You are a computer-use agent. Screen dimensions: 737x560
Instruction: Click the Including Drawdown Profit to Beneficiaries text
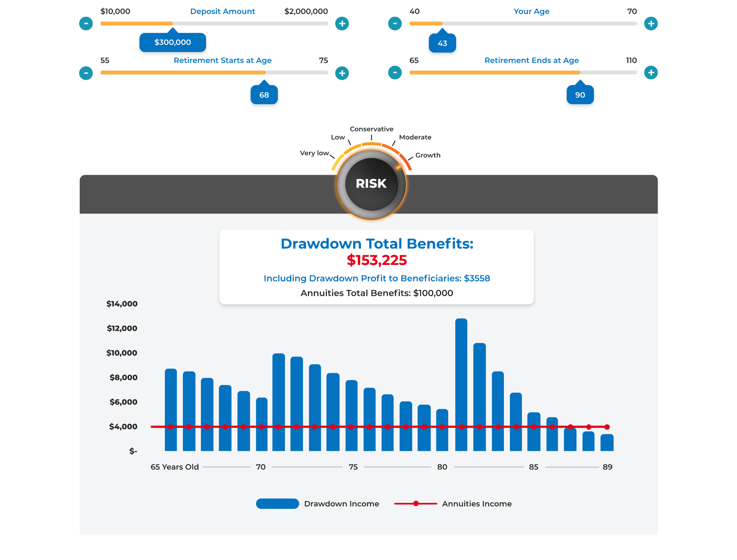coord(377,278)
